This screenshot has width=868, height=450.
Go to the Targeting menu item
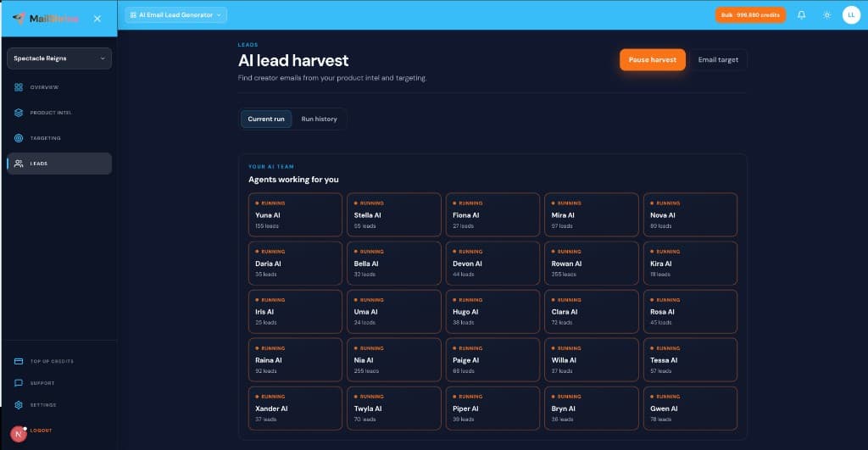click(x=59, y=138)
